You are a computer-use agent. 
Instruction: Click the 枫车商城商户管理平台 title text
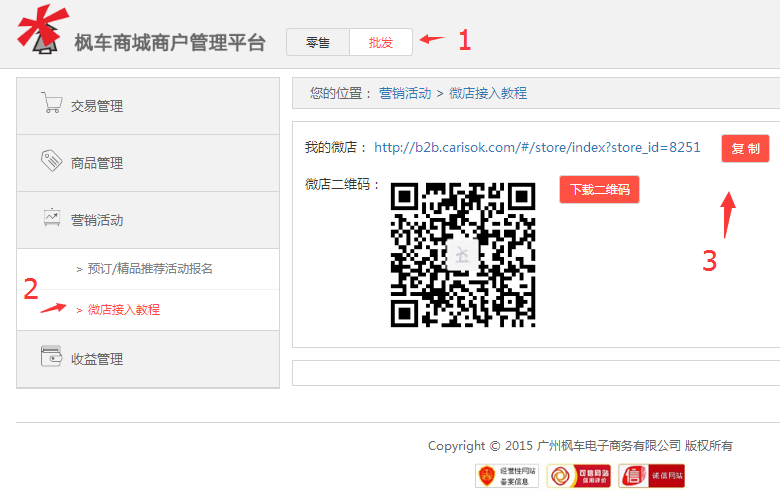click(x=170, y=43)
